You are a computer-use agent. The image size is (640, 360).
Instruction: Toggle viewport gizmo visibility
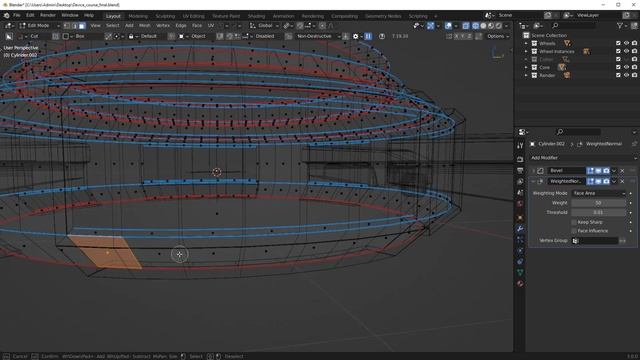[x=431, y=26]
